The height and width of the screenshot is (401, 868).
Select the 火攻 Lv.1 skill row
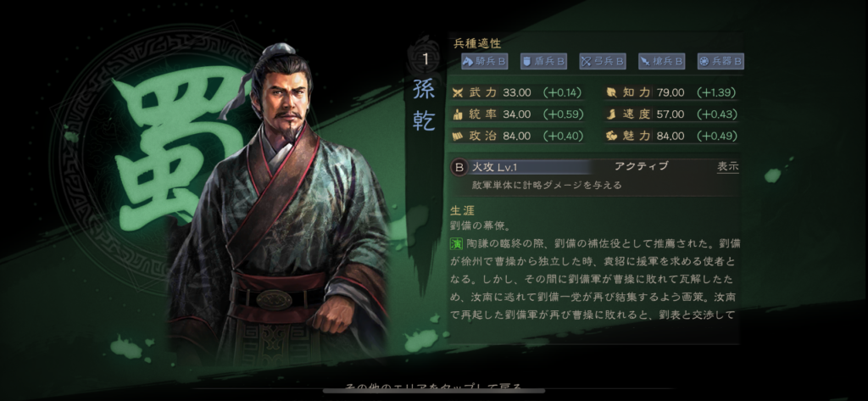(594, 167)
